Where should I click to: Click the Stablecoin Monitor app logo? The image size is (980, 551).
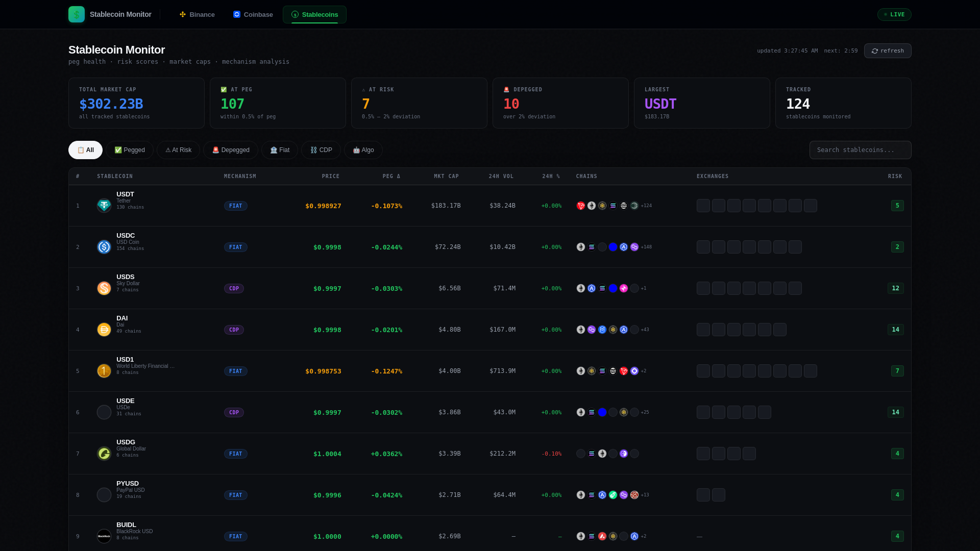[77, 14]
